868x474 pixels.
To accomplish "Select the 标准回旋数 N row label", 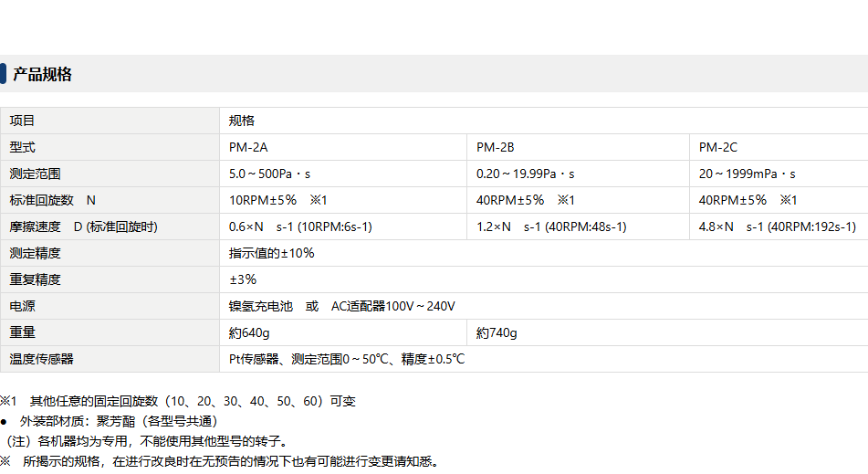I will [53, 200].
